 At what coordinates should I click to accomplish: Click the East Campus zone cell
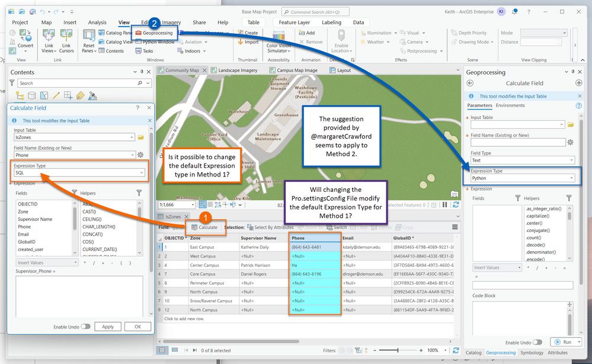point(213,247)
